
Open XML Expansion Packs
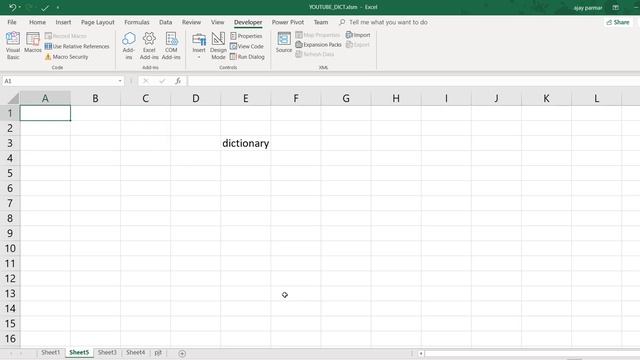tap(318, 44)
